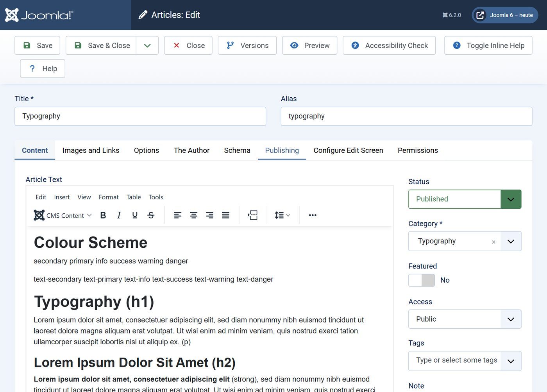This screenshot has width=547, height=392.
Task: Apply strikethrough formatting in editor toolbar
Action: point(151,215)
